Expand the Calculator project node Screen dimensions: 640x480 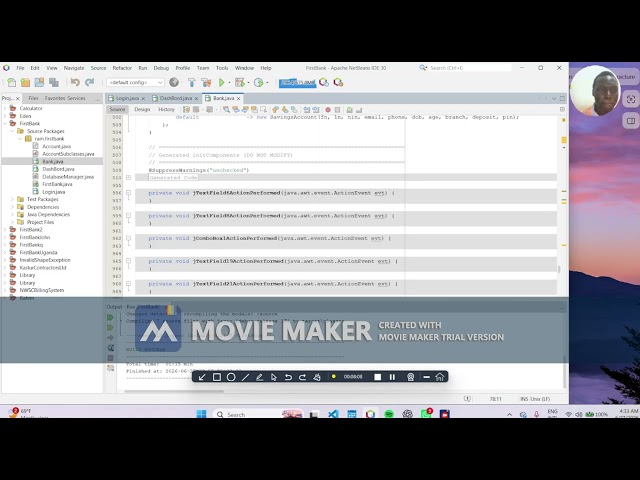pyautogui.click(x=5, y=108)
